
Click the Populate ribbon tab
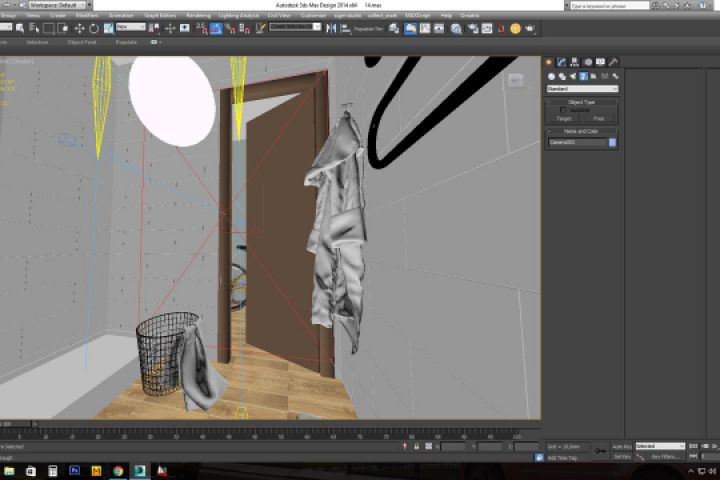(x=126, y=42)
